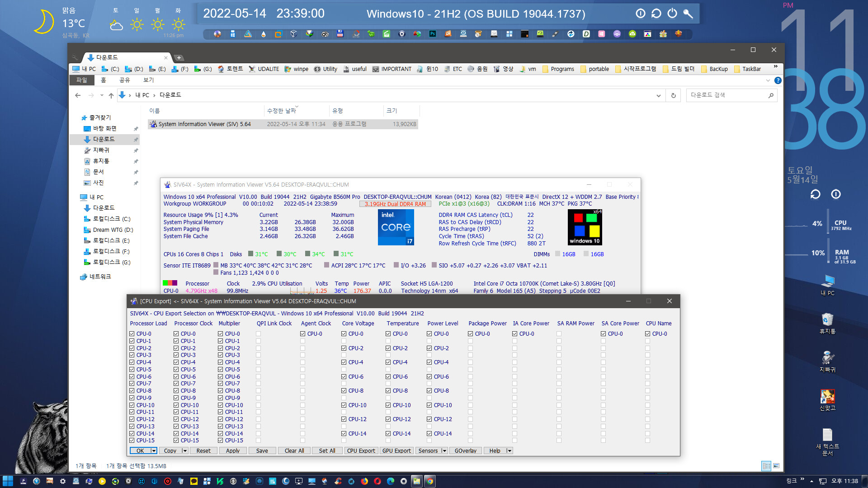Open the 휴지통 recycle bin desktop icon

[x=827, y=324]
